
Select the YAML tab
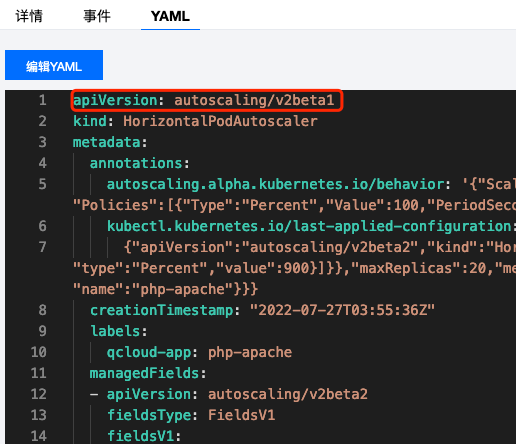click(170, 16)
